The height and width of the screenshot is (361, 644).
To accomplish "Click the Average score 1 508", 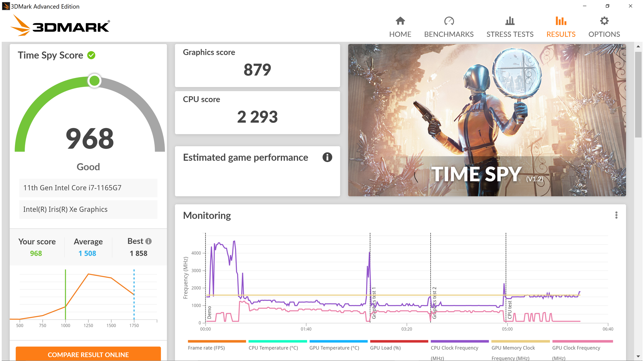I will [x=87, y=253].
